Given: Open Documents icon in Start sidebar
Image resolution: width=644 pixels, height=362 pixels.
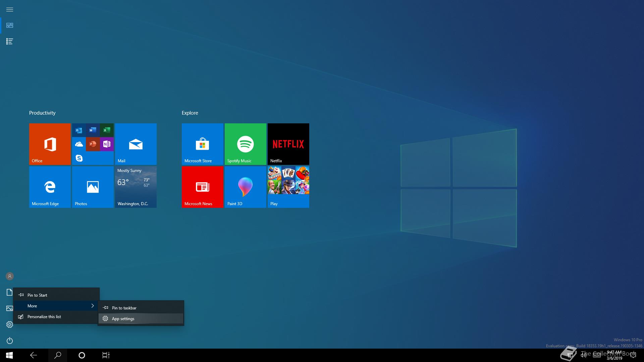Looking at the screenshot, I should click(9, 292).
